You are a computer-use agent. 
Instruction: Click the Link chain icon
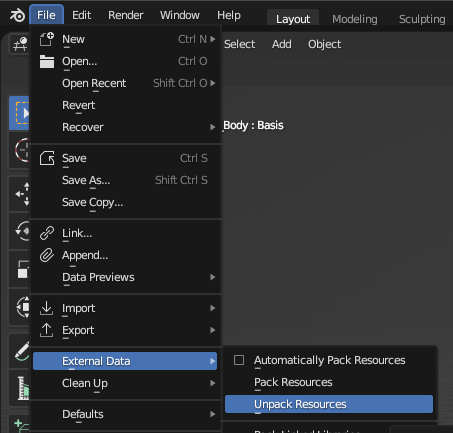47,233
